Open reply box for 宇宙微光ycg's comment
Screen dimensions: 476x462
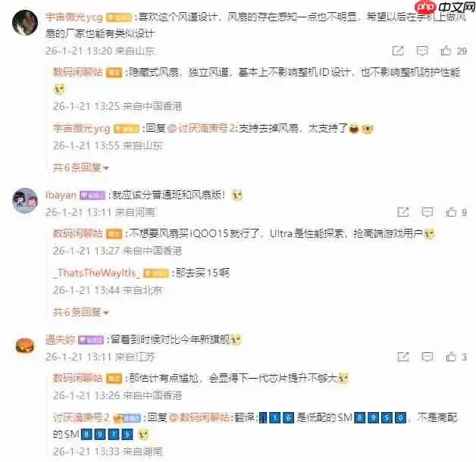[x=421, y=51]
